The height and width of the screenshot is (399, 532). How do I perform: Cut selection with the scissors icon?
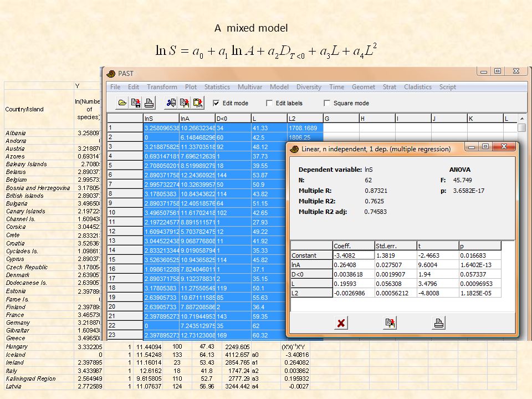coord(171,103)
